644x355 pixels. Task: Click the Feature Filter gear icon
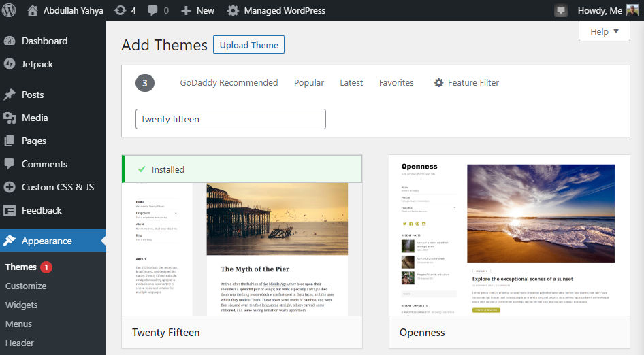tap(438, 82)
